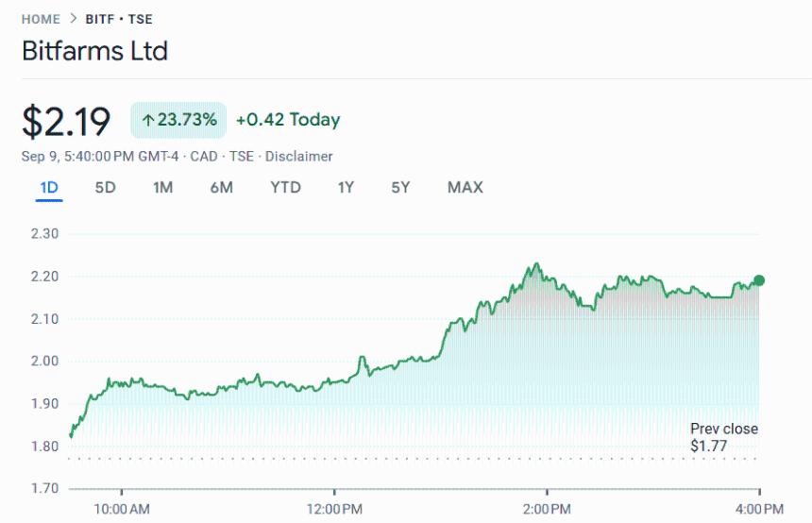Click the $2.19 current price

66,121
